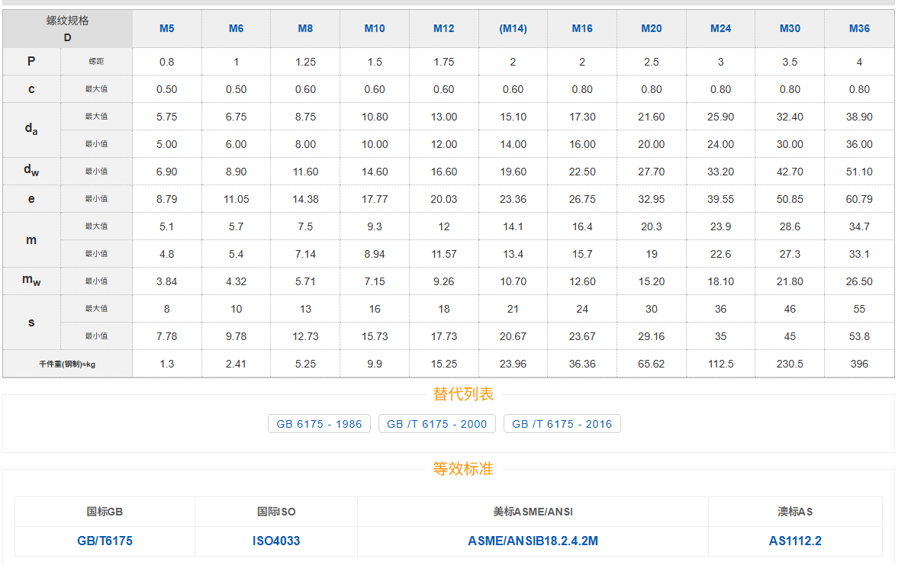Screen dimensions: 924x565
Task: Click the m max value 34.7
Action: (x=859, y=226)
